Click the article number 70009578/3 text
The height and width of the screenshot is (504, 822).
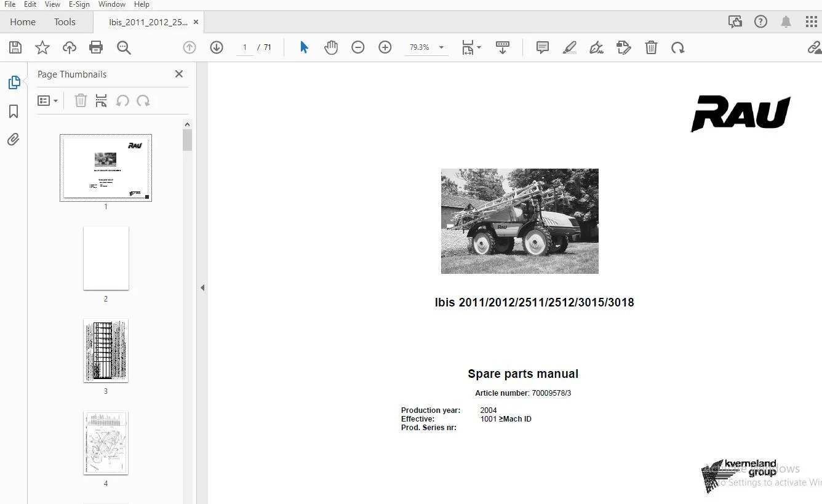[551, 393]
